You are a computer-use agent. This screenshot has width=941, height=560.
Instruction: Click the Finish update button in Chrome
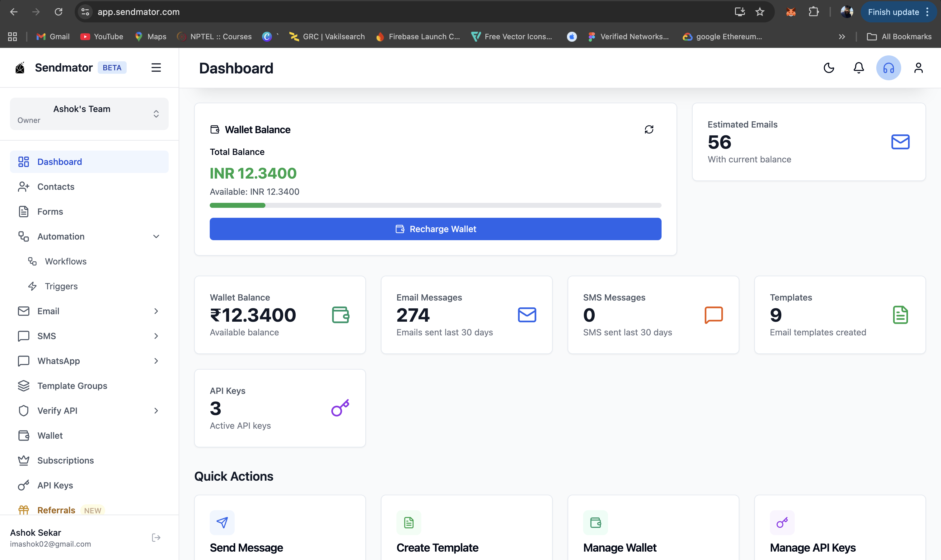coord(893,12)
